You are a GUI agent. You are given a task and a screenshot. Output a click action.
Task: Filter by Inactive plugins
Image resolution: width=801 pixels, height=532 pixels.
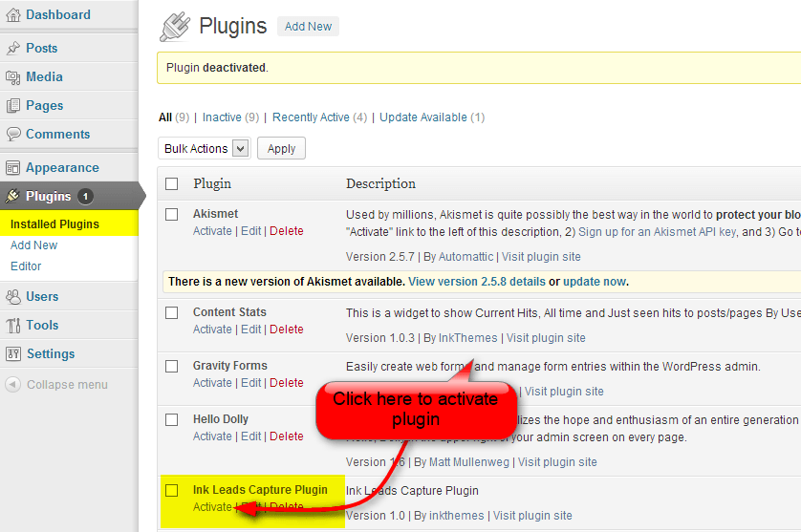tap(222, 117)
